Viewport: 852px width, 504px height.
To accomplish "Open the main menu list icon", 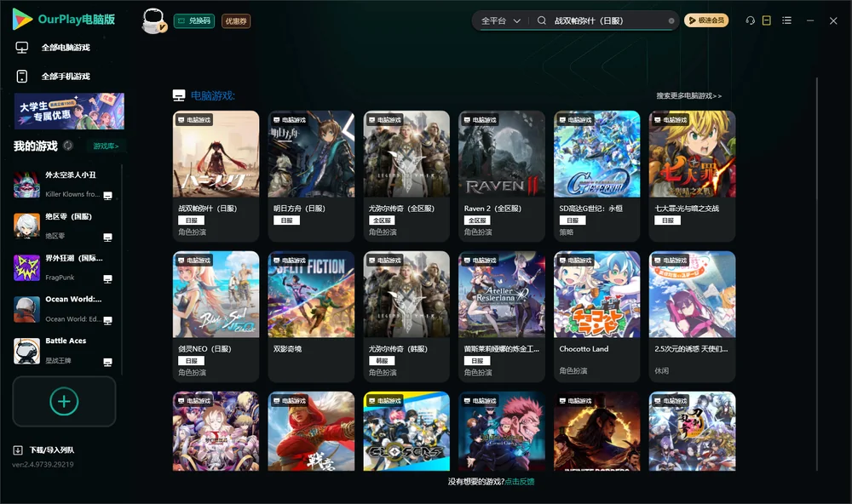I will (x=786, y=20).
